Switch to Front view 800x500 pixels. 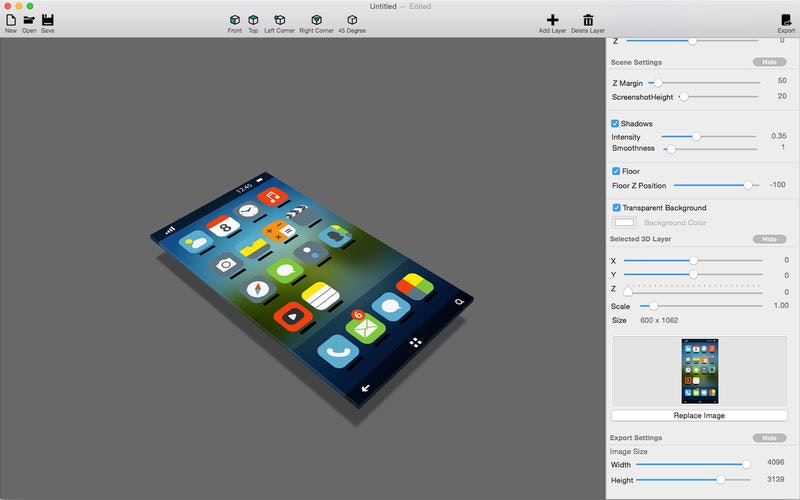[235, 23]
